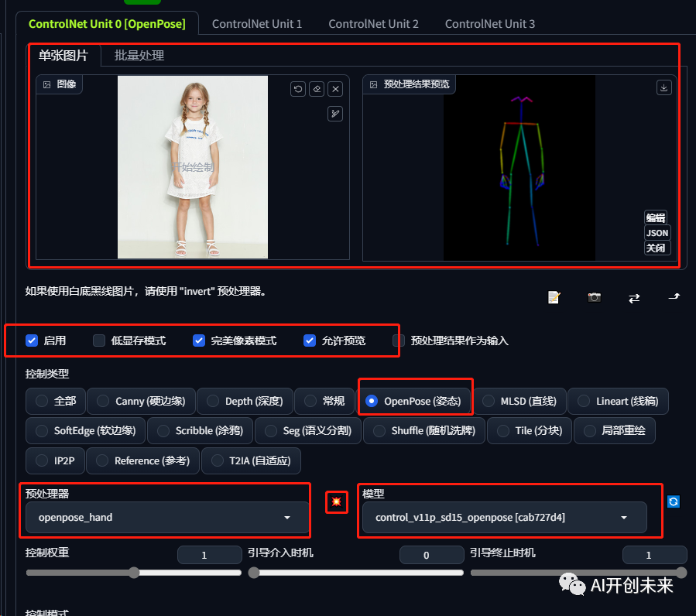Click the 引导介入时机 value field
Viewport: 696px width, 616px height.
pyautogui.click(x=431, y=555)
